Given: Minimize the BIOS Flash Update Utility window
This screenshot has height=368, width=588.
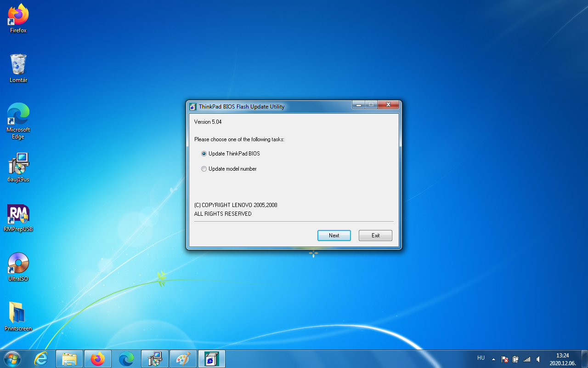Looking at the screenshot, I should (x=358, y=105).
